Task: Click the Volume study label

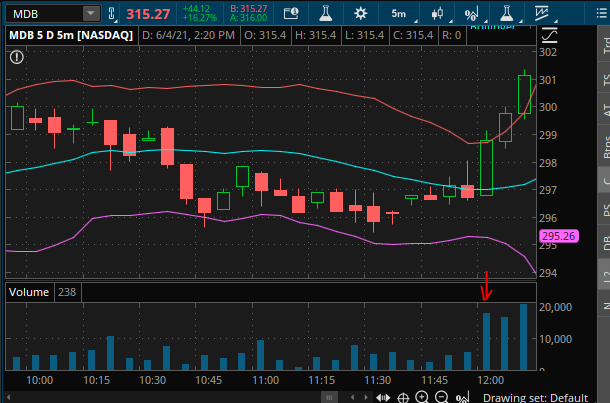Action: click(29, 292)
